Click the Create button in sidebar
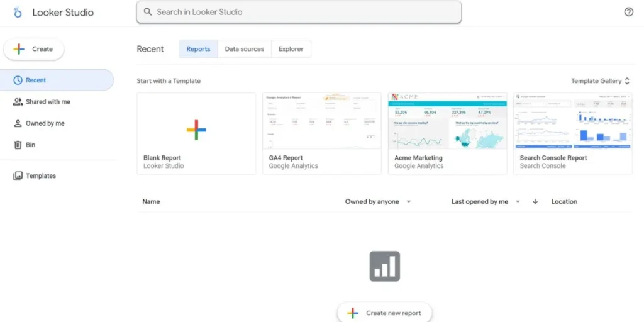This screenshot has width=644, height=322. pos(34,49)
